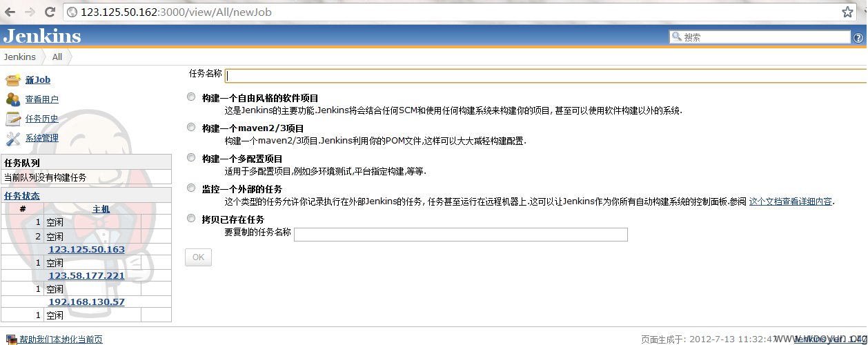Open the 任务历史 link

(x=42, y=119)
